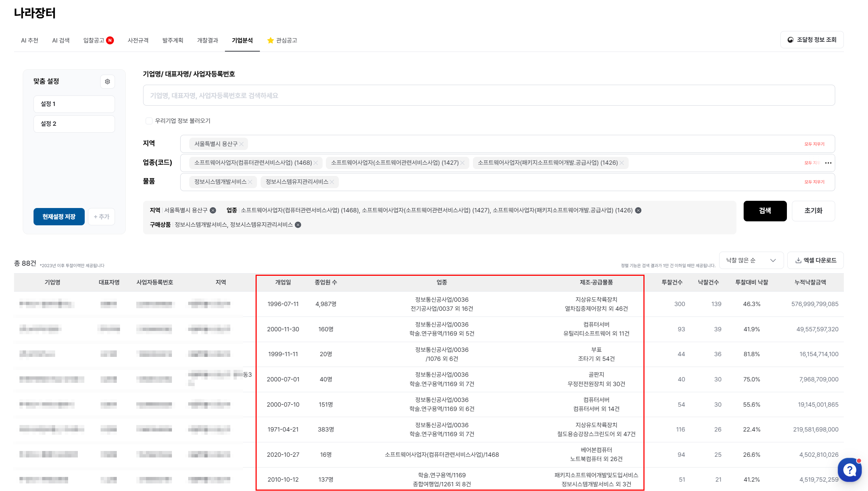This screenshot has width=868, height=491.
Task: Open the help chat bubble icon
Action: 849,470
